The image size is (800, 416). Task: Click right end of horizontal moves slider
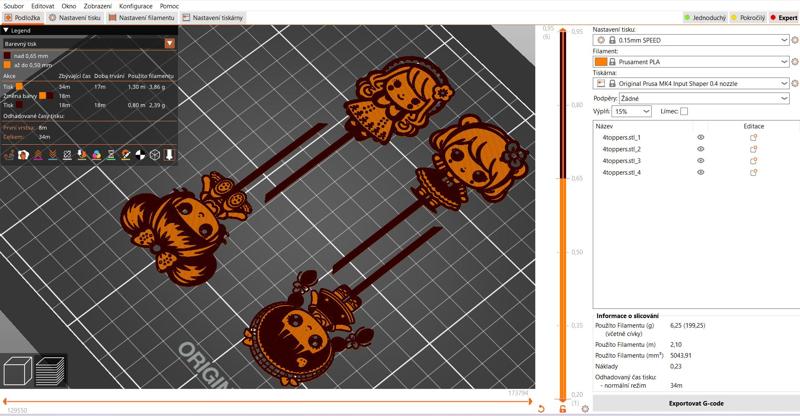tap(529, 401)
